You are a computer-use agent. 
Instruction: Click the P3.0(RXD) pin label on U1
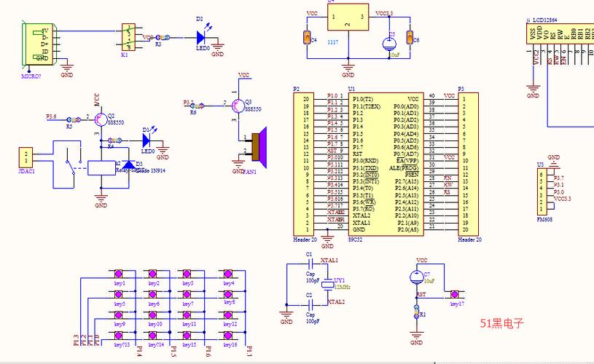point(365,161)
